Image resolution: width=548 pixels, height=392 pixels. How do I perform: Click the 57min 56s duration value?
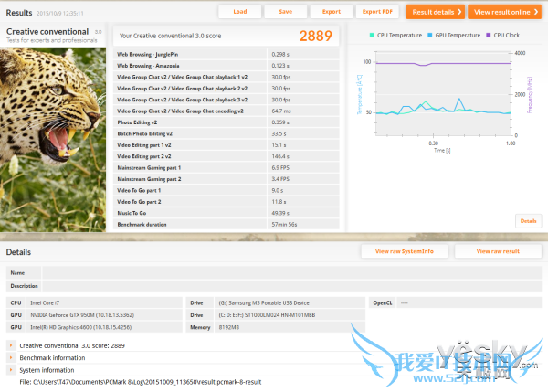pos(284,225)
